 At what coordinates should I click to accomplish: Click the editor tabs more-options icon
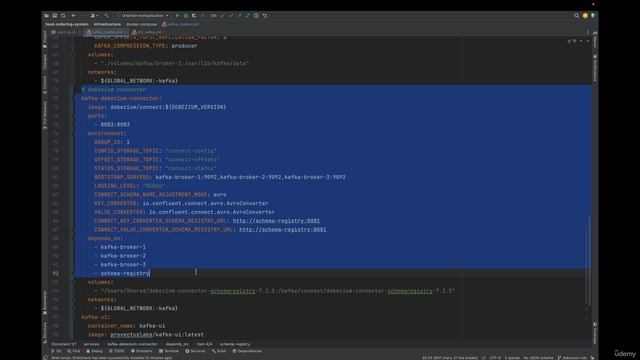[x=588, y=32]
